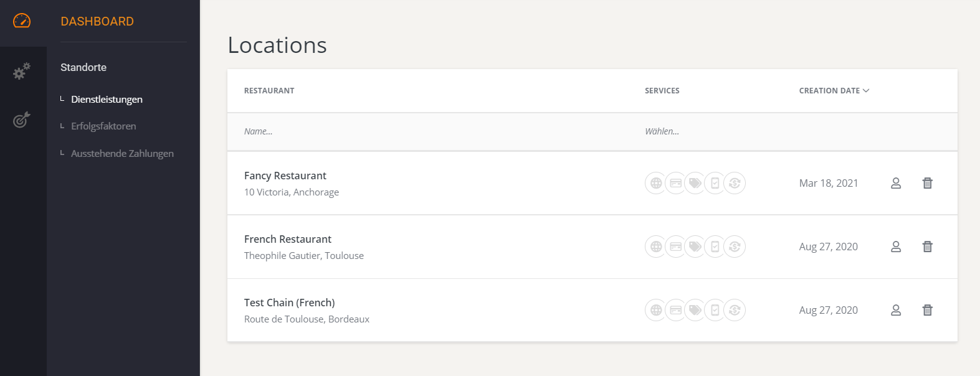Open the Test Chain (French) location
The width and height of the screenshot is (980, 376).
[x=289, y=303]
